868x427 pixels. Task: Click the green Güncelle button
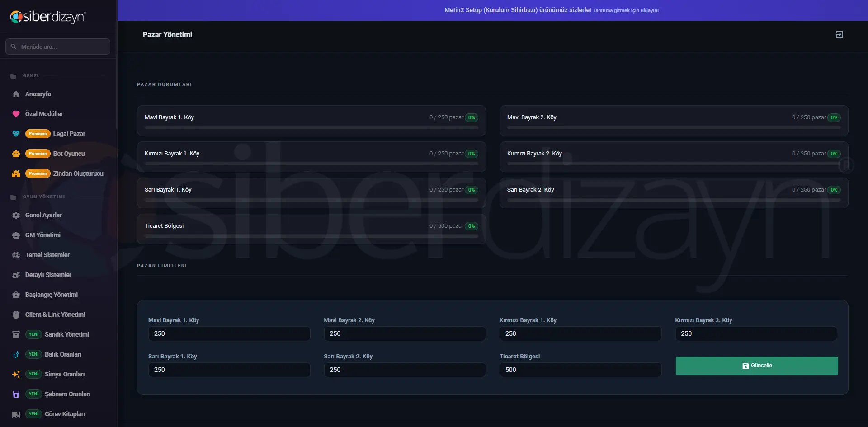click(757, 366)
